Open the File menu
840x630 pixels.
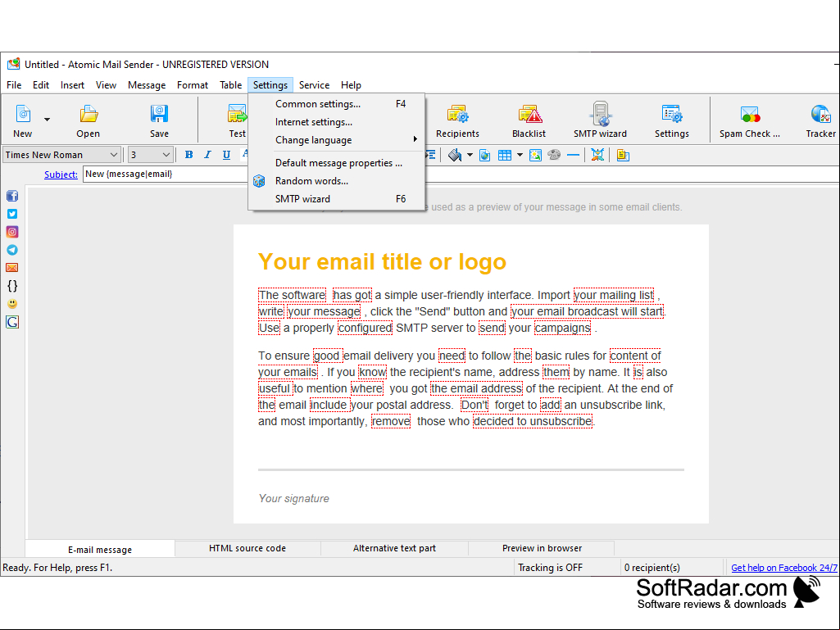click(x=14, y=84)
